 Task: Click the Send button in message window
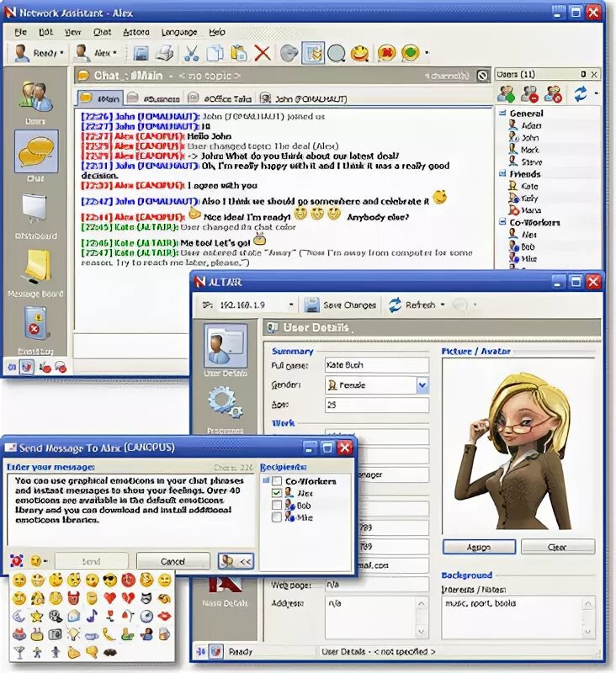[x=92, y=561]
